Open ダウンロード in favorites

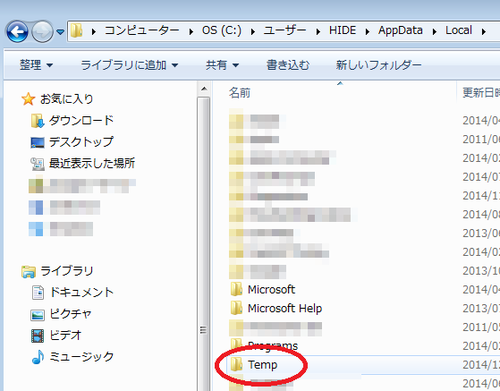(x=81, y=120)
